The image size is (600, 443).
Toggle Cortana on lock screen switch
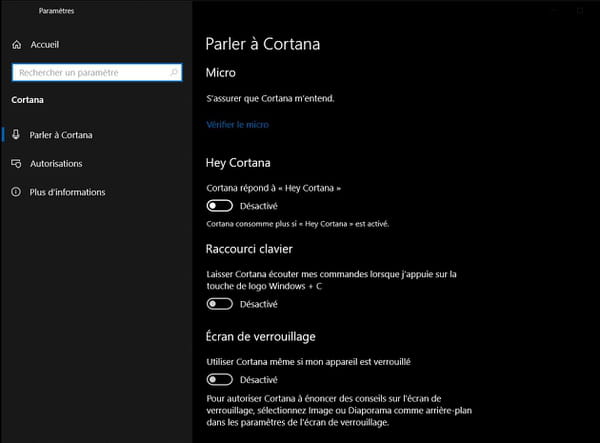pyautogui.click(x=219, y=379)
